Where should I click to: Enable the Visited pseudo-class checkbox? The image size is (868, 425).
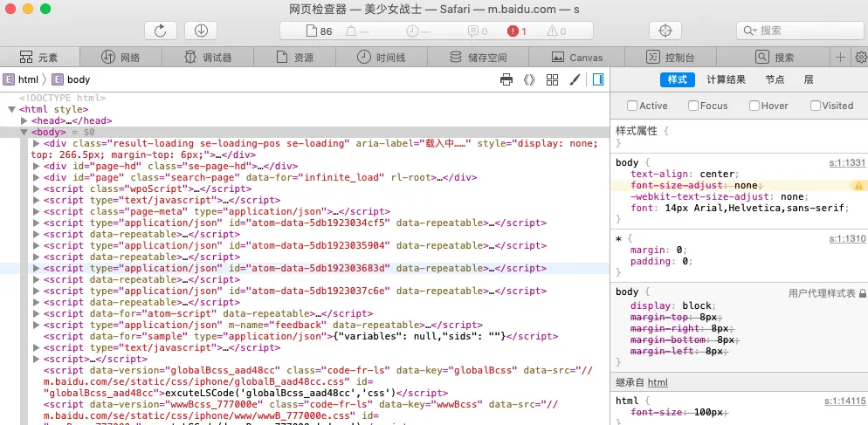click(815, 106)
